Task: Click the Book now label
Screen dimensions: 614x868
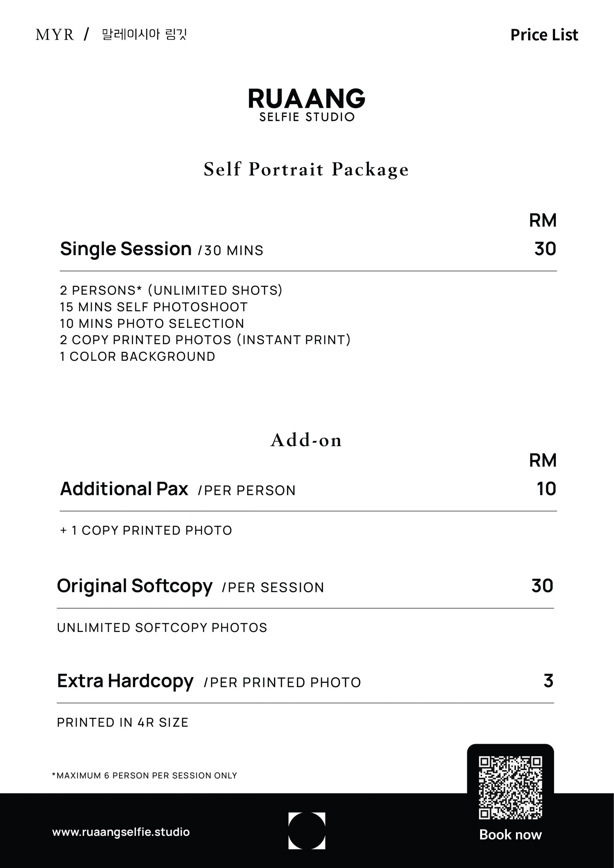Action: point(510,834)
